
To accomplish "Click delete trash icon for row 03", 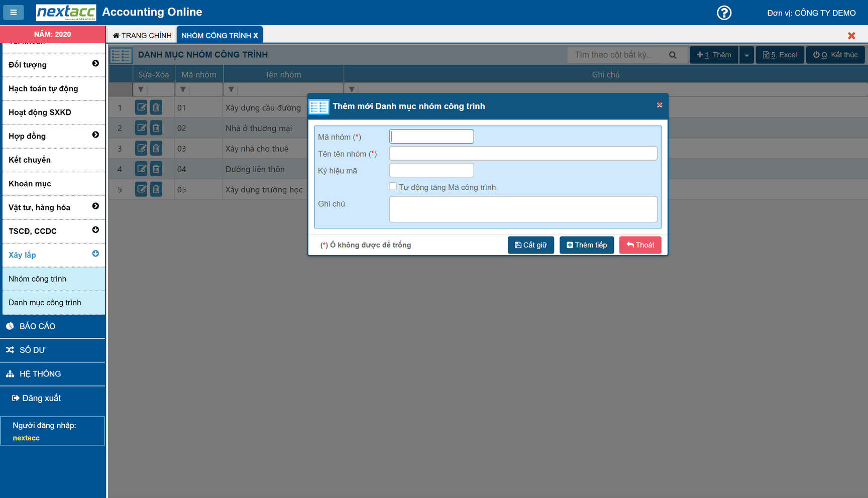I will (156, 149).
